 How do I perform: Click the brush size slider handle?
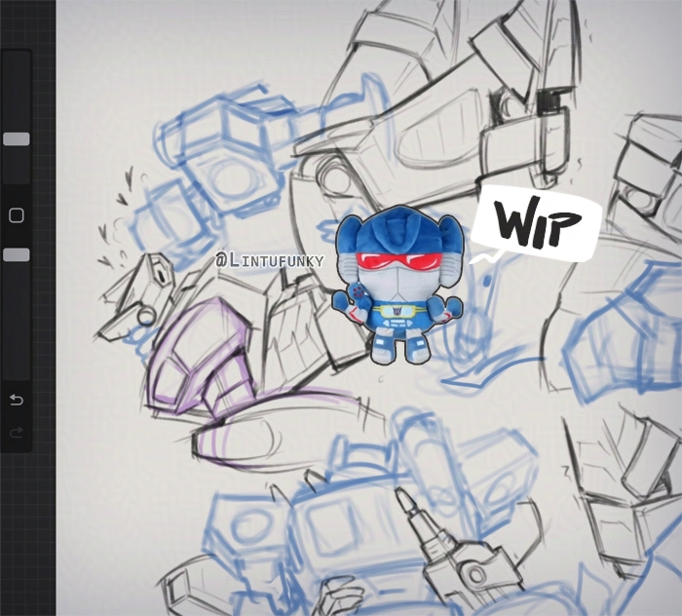pyautogui.click(x=17, y=139)
